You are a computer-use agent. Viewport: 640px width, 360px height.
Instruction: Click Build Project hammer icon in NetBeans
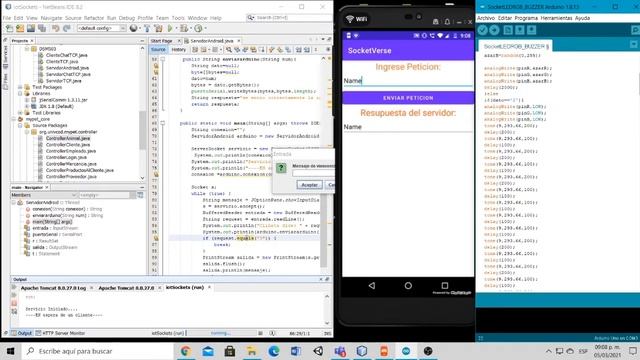[x=147, y=28]
